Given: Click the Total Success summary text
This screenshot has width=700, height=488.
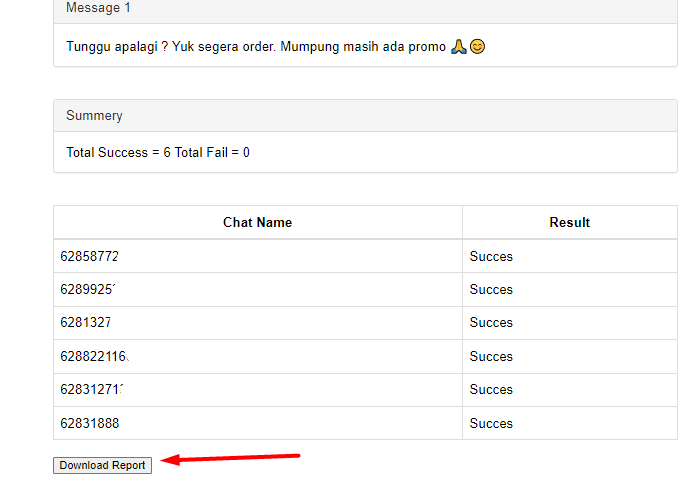Looking at the screenshot, I should coord(158,153).
